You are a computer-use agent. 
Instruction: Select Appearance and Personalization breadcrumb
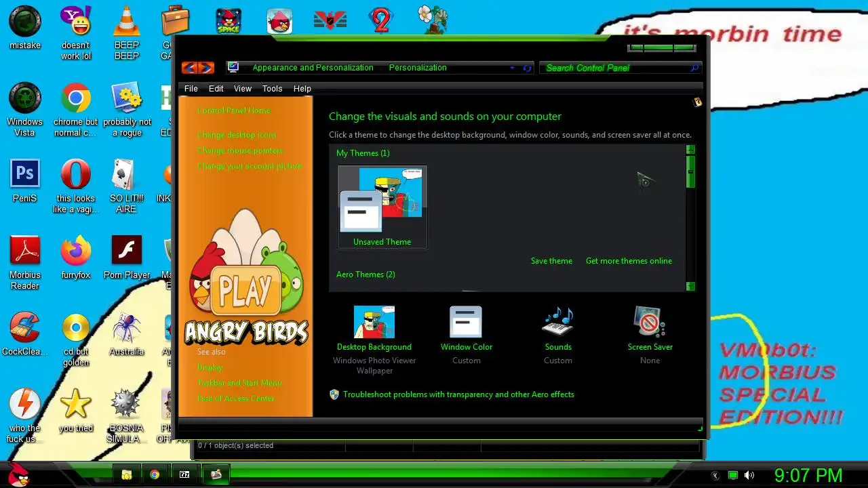pyautogui.click(x=313, y=68)
